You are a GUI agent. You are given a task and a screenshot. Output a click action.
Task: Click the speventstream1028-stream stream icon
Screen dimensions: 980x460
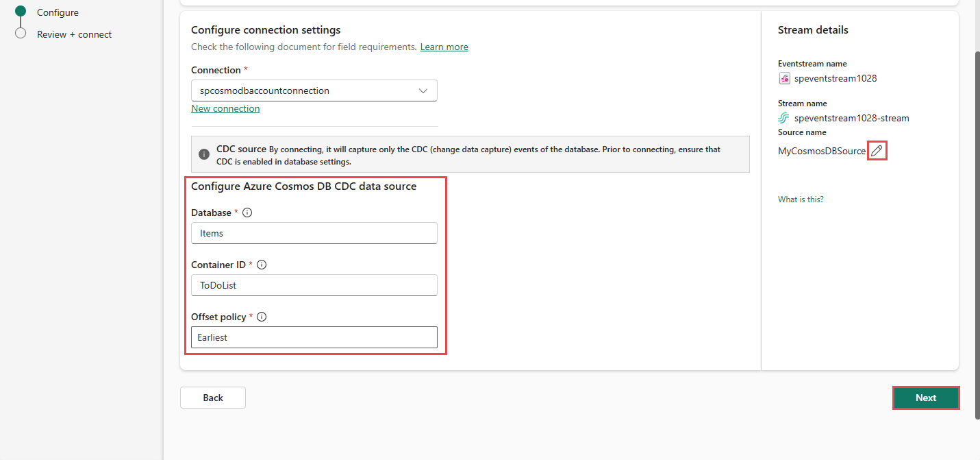coord(785,118)
